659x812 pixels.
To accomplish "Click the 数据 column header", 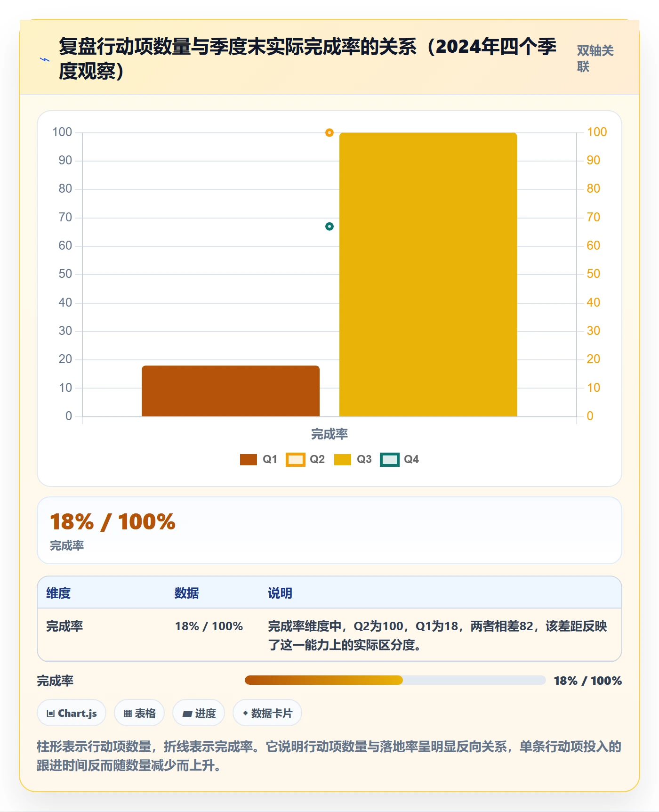I will [187, 593].
